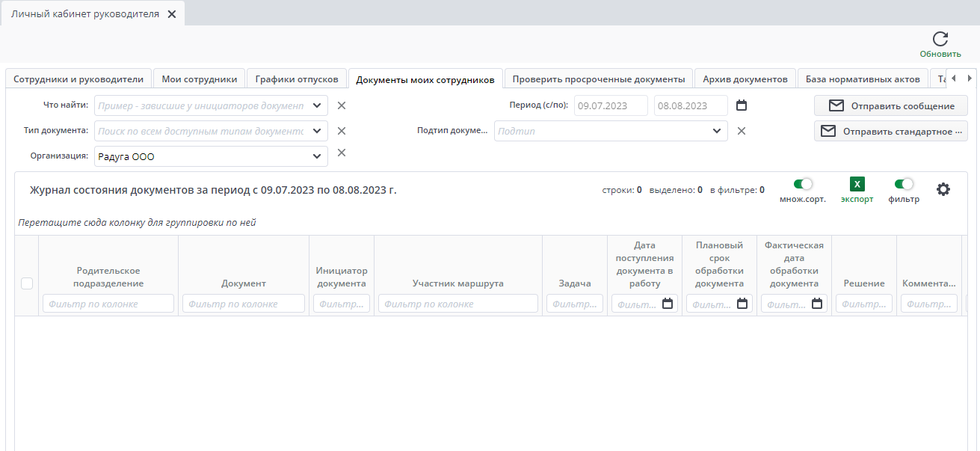Image resolution: width=980 pixels, height=451 pixels.
Task: Click the Комментарий column filter field
Action: pyautogui.click(x=929, y=304)
